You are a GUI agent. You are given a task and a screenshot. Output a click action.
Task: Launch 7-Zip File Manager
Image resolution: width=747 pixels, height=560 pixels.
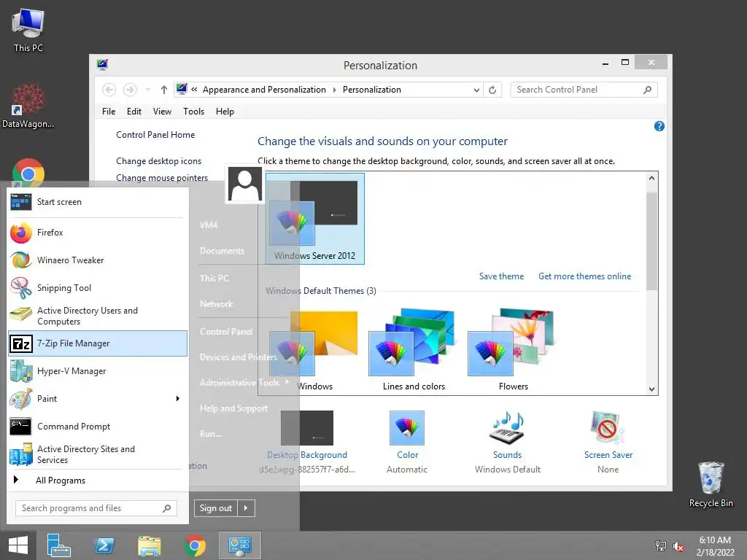[x=98, y=343]
